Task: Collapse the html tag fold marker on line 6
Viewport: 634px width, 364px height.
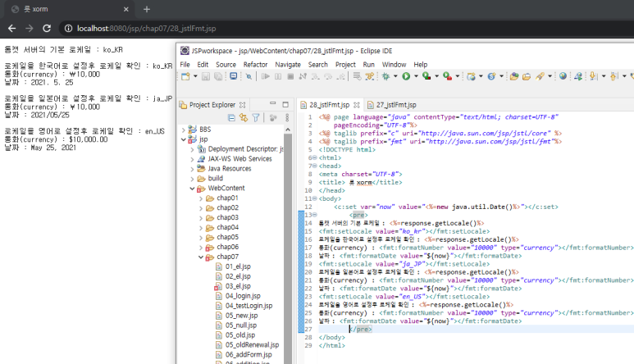Action: point(316,158)
